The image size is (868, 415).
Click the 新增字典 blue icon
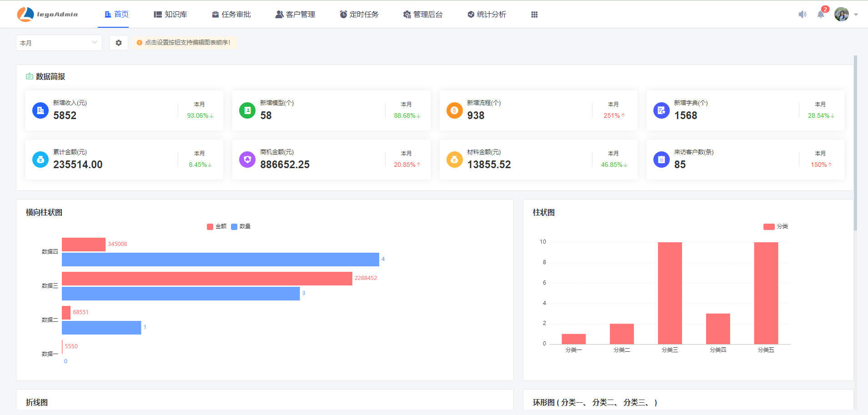click(x=662, y=110)
